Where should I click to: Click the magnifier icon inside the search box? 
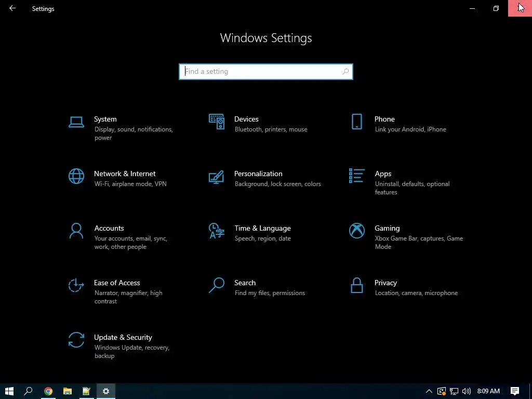pyautogui.click(x=345, y=72)
